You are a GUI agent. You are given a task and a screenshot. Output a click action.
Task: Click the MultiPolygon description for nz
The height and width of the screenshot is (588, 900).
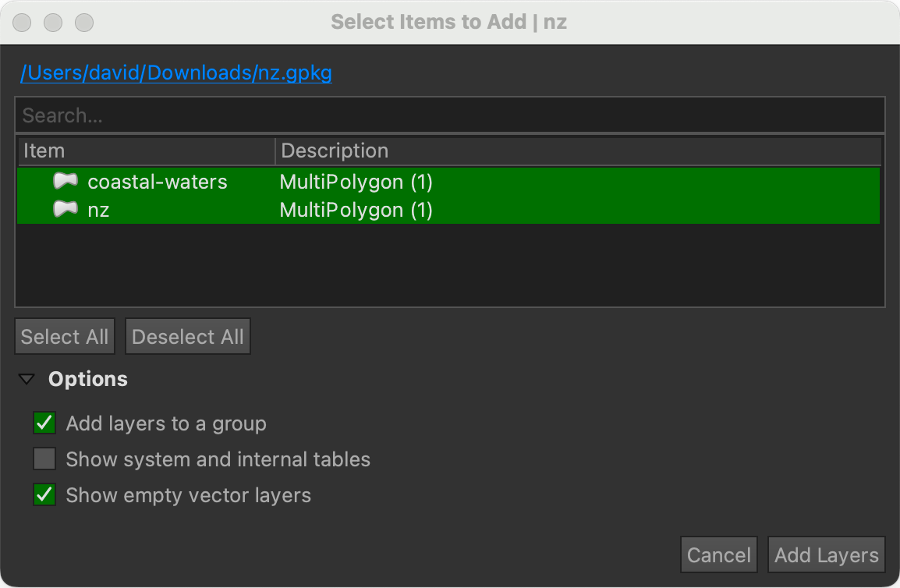[x=356, y=210]
